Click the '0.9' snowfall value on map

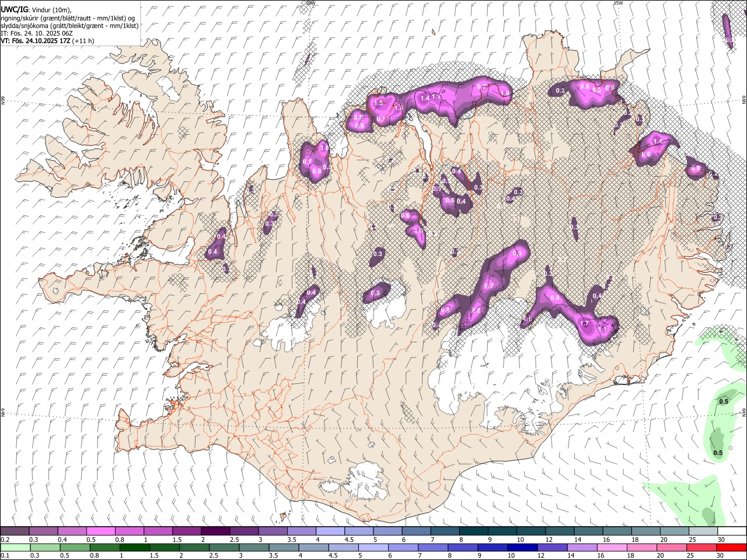(517, 254)
